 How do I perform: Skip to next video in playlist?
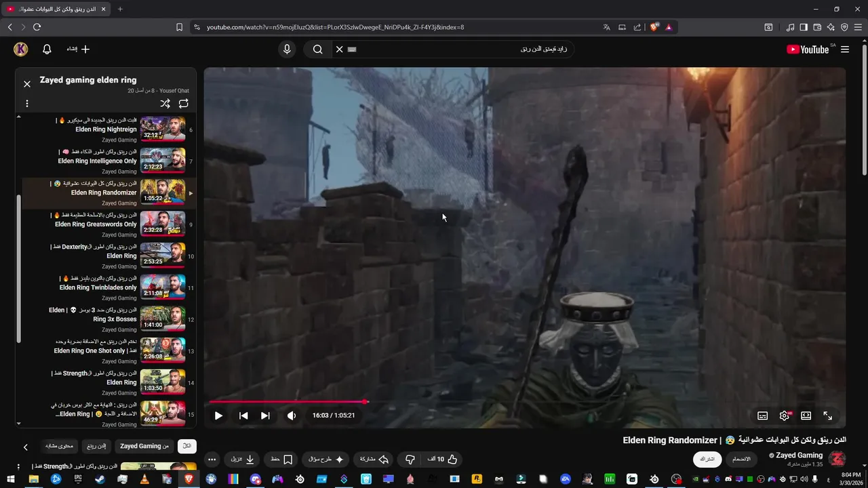[265, 415]
